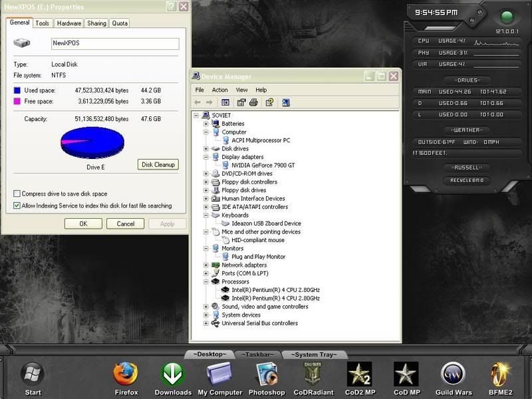Click the Disk Cleanup button

(158, 164)
